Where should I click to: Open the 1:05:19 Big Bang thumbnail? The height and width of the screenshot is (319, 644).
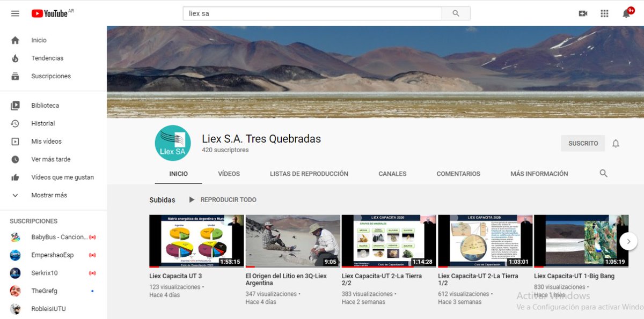pos(581,241)
